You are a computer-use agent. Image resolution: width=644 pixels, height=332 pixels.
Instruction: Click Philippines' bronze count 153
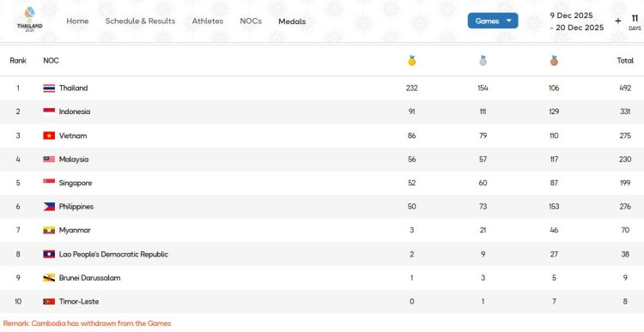tap(554, 207)
